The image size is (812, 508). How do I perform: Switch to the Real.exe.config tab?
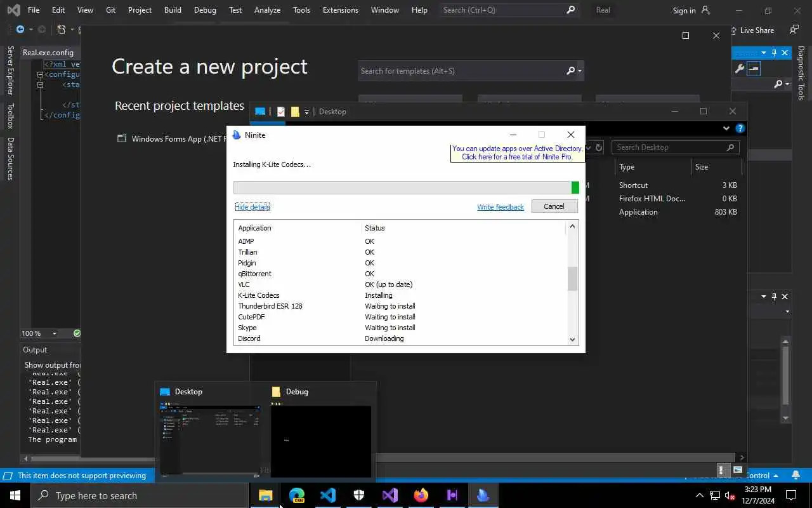pyautogui.click(x=48, y=53)
